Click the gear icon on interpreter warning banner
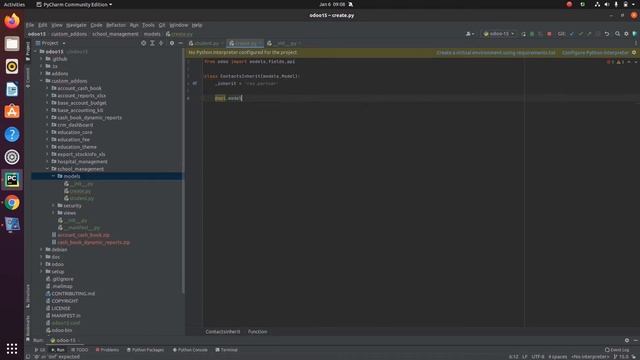Viewport: 640px width, 360px height. pos(634,53)
